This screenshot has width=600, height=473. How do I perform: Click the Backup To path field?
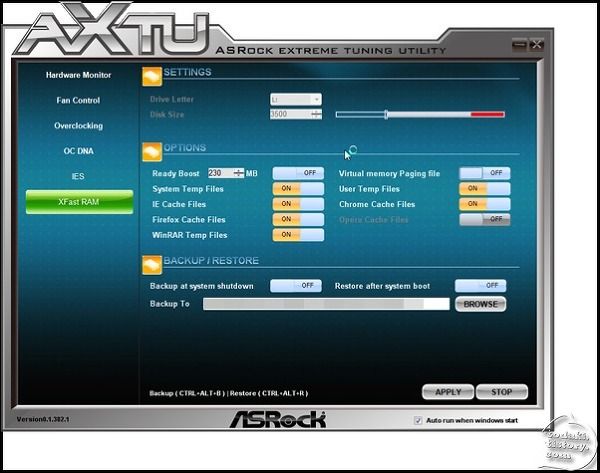[326, 304]
